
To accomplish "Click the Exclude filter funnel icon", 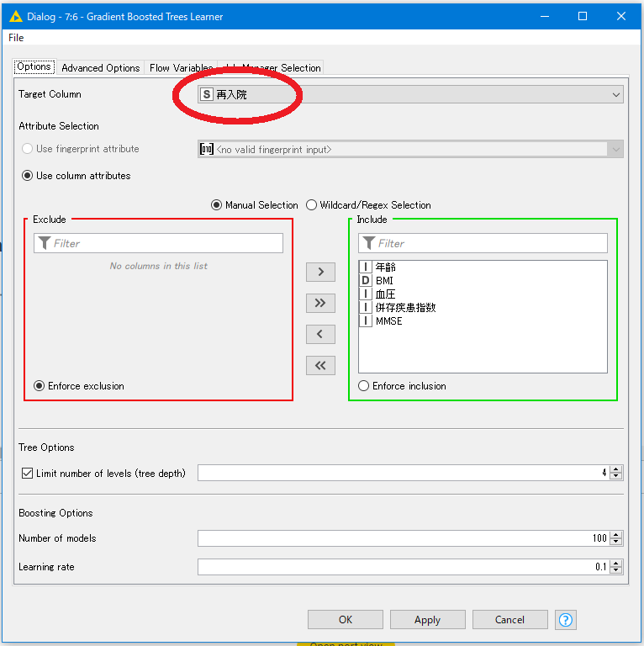I will coord(44,243).
